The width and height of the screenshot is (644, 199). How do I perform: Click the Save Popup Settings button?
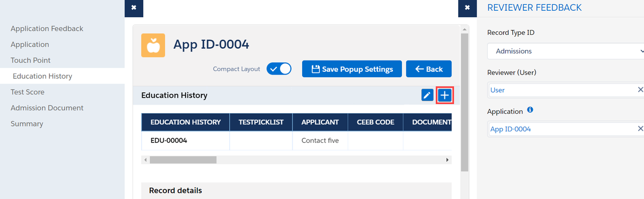tap(352, 69)
